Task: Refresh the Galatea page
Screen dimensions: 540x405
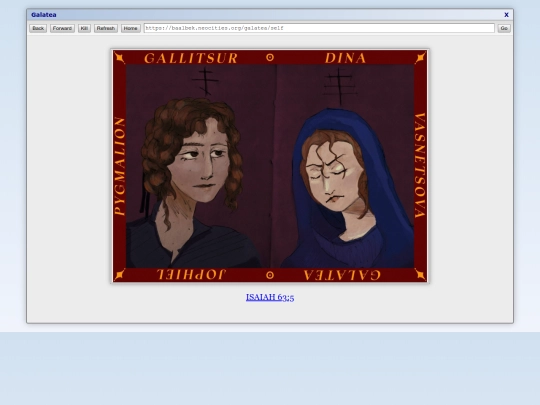Action: (106, 28)
